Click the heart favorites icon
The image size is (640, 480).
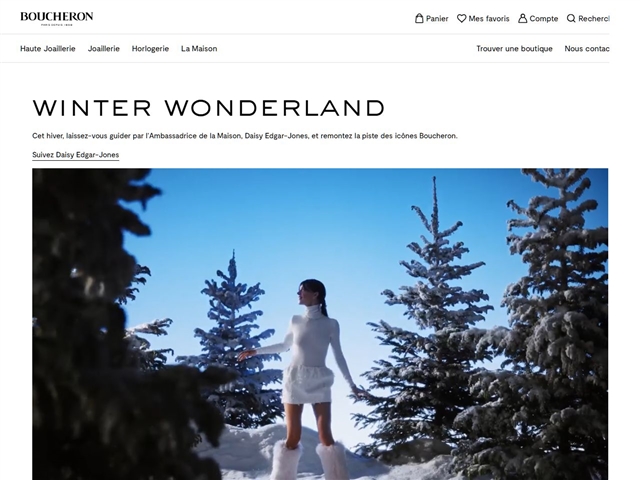click(461, 18)
